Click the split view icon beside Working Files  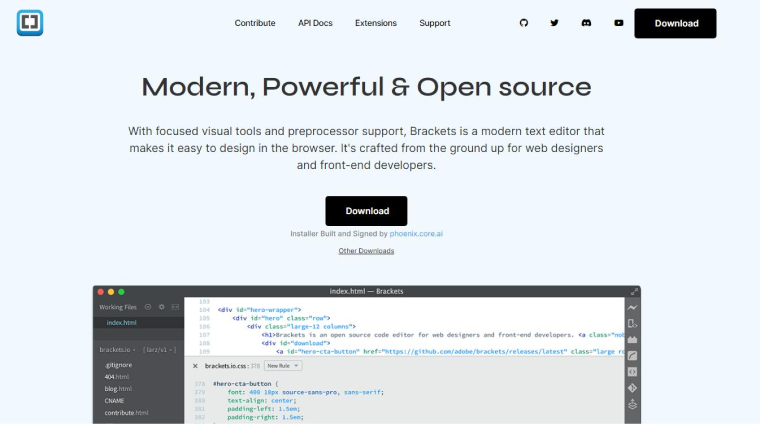(175, 307)
